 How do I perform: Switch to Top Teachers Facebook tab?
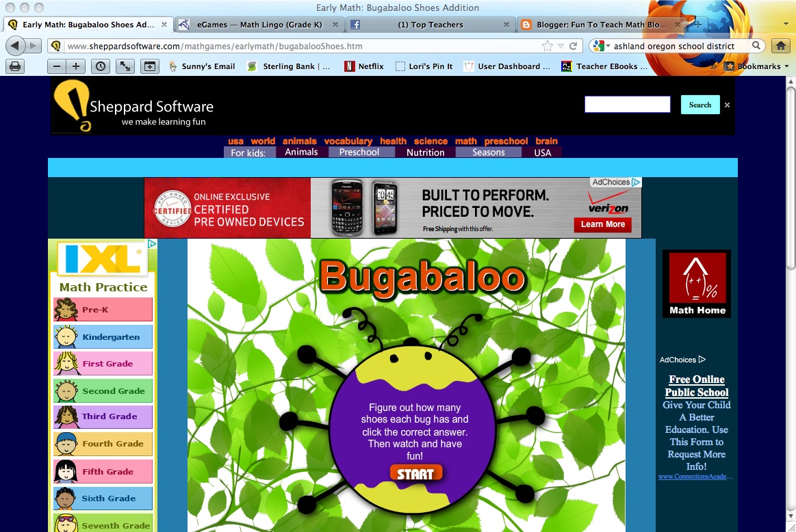click(x=431, y=25)
